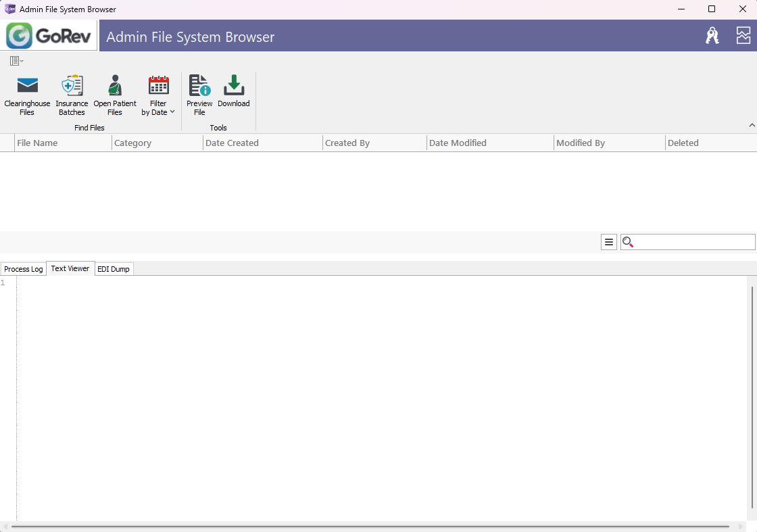Screen dimensions: 757x532
Task: Open the quick access list dropdown
Action: pyautogui.click(x=16, y=61)
